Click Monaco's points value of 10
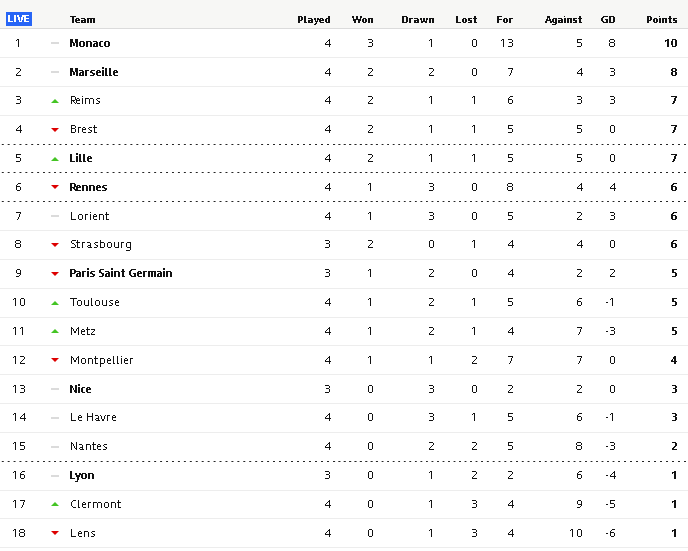Image resolution: width=688 pixels, height=551 pixels. coord(671,43)
